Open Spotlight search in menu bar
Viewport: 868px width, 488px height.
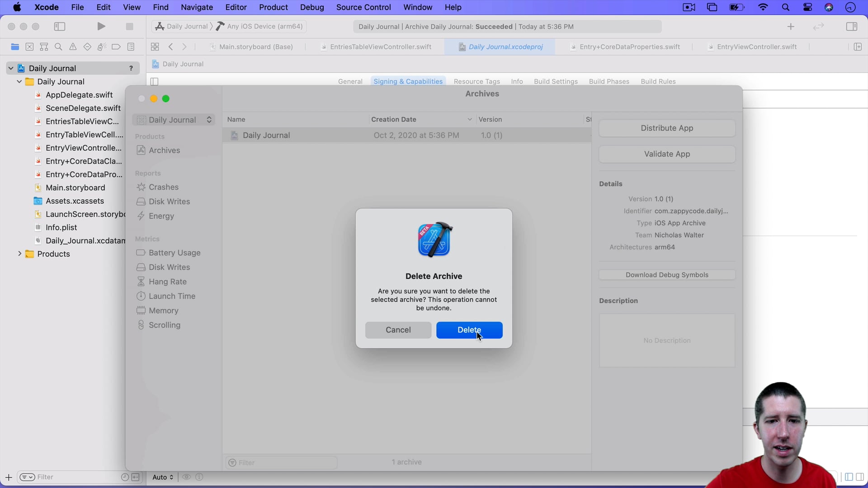[786, 7]
